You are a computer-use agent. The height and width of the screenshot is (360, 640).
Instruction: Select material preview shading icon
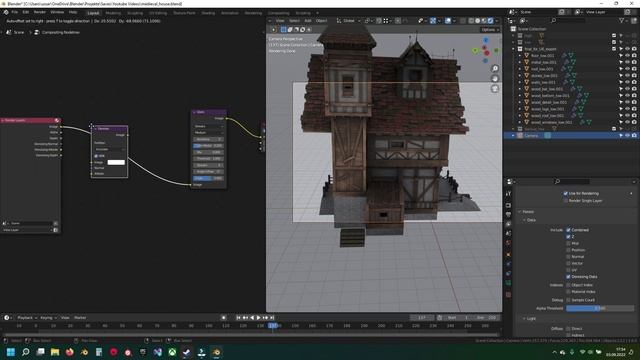pos(484,20)
